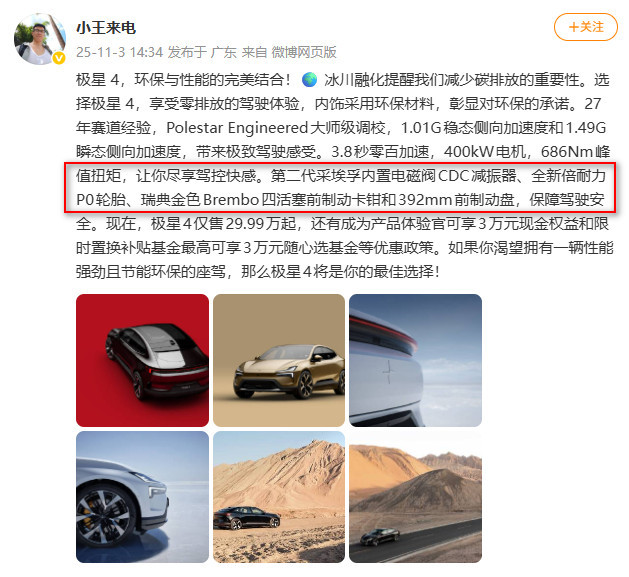Click the plus sign in follow button

574,27
